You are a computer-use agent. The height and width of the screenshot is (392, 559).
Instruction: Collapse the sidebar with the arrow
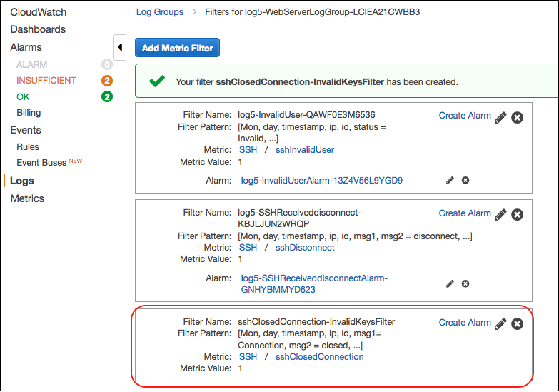click(x=120, y=47)
